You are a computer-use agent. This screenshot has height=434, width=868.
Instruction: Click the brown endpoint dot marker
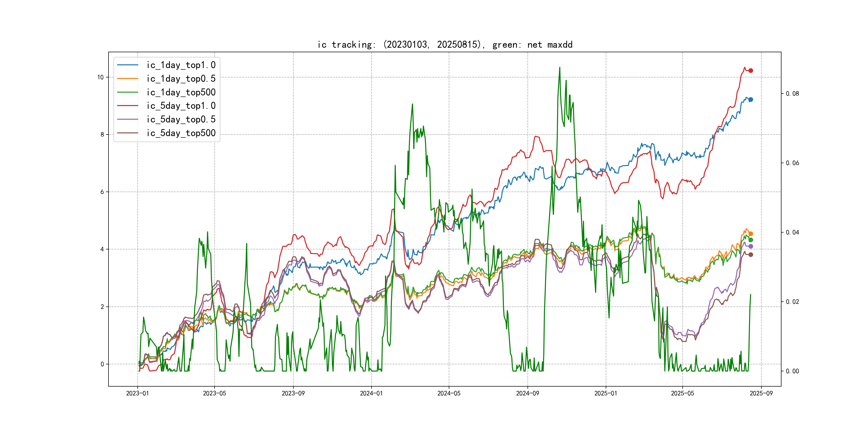coord(751,255)
